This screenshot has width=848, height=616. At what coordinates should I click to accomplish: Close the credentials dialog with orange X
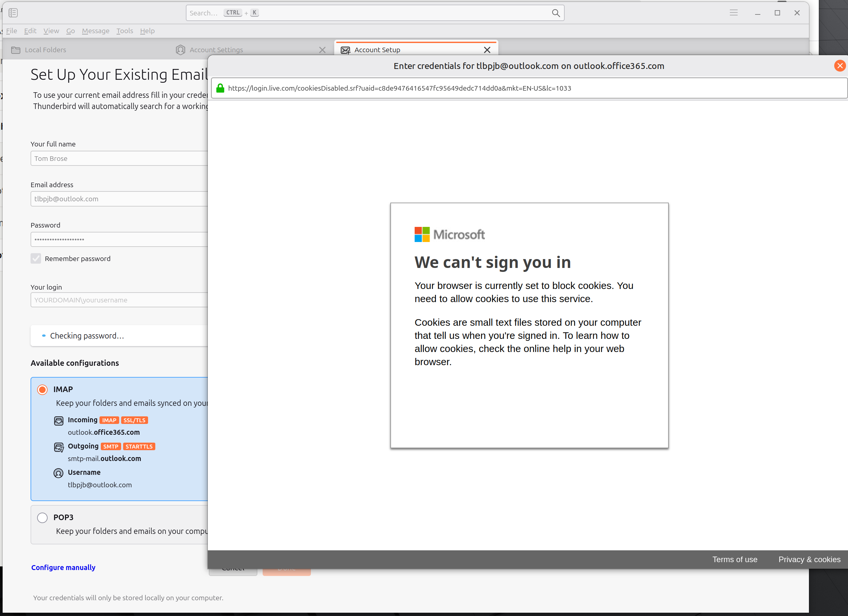[840, 66]
